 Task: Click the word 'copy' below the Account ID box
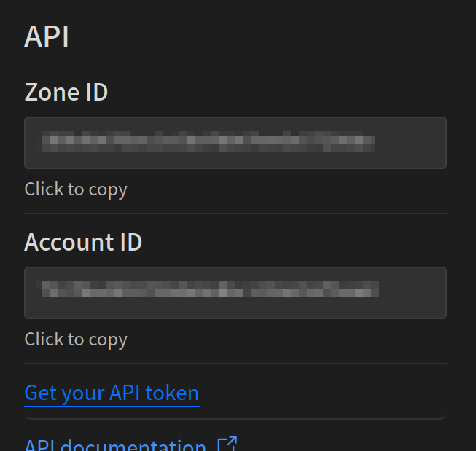[x=108, y=340]
